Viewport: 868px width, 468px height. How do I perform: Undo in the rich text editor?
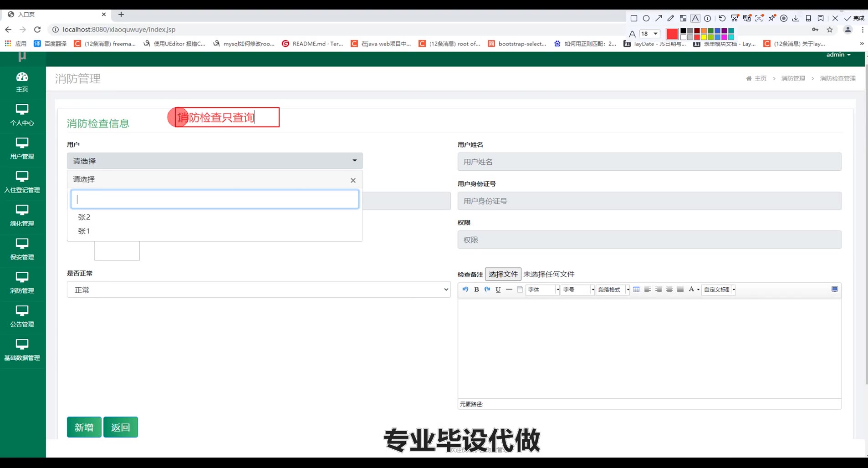[x=465, y=290]
